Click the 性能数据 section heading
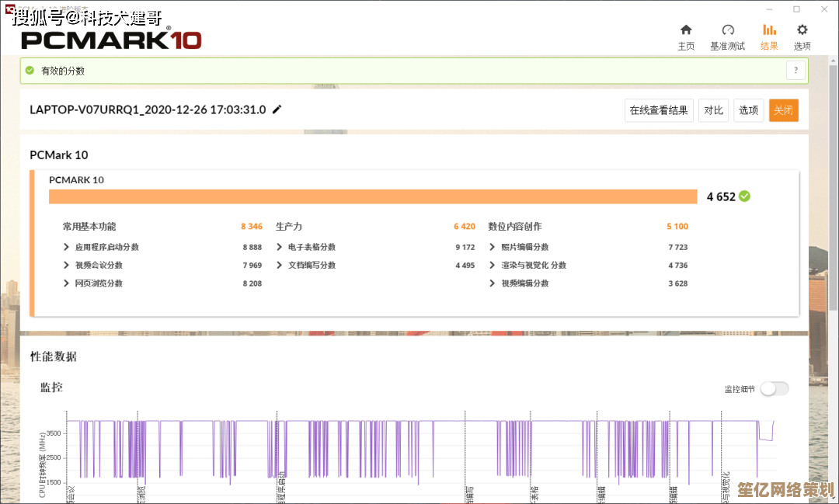The width and height of the screenshot is (839, 504). pyautogui.click(x=54, y=357)
